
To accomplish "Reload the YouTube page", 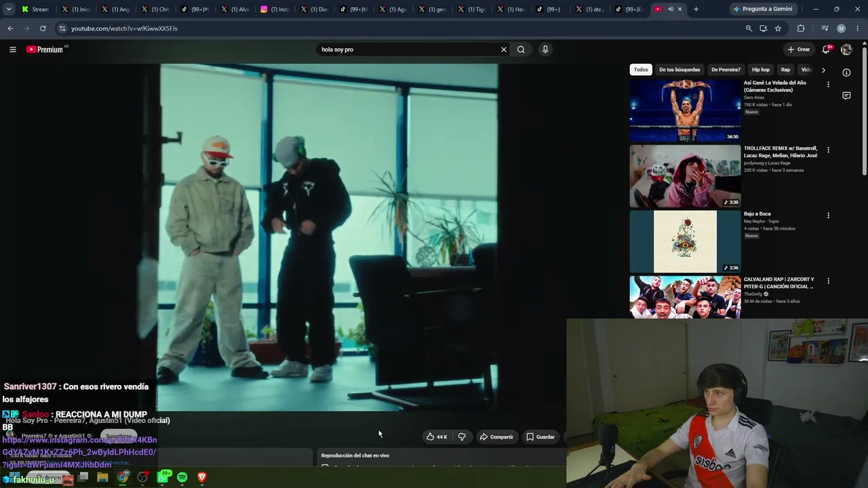I will pos(43,28).
